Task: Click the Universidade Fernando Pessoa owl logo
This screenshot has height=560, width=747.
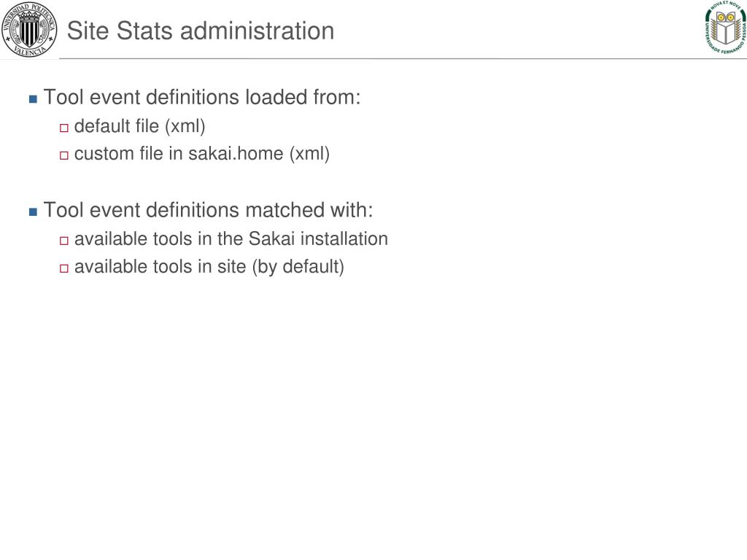Action: (x=725, y=28)
